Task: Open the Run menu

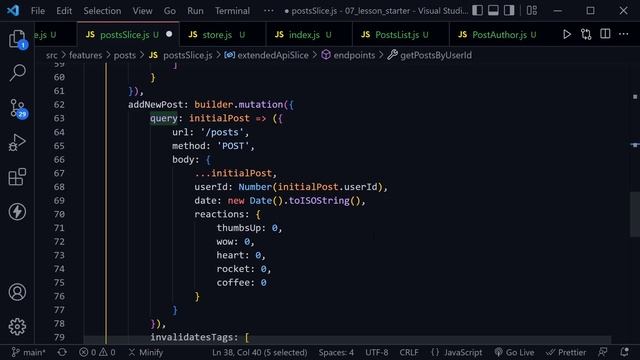Action: pos(195,11)
